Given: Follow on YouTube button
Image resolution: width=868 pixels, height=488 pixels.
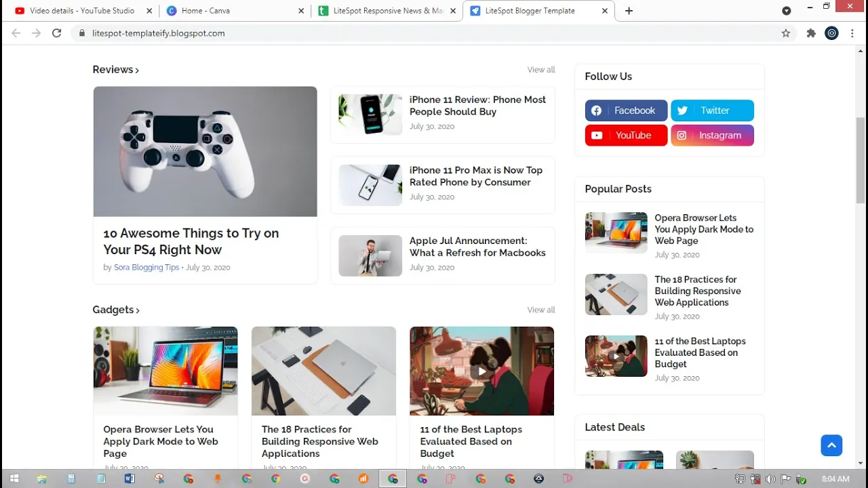Looking at the screenshot, I should click(x=627, y=136).
